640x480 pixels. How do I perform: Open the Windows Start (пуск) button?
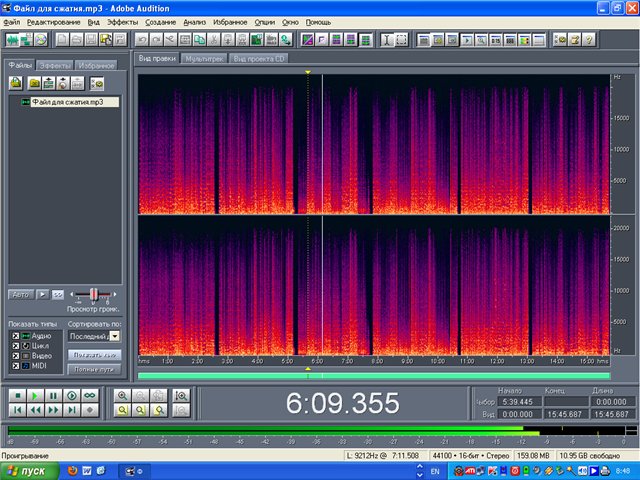[x=27, y=469]
